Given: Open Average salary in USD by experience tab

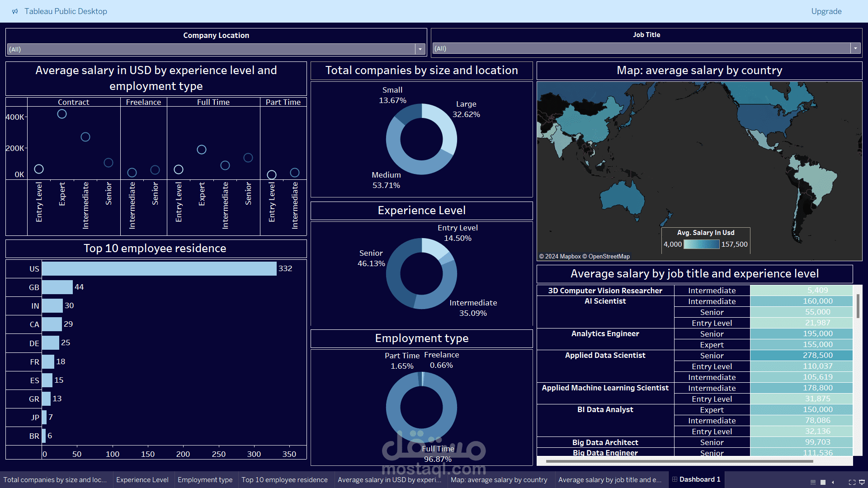Looking at the screenshot, I should click(x=390, y=480).
